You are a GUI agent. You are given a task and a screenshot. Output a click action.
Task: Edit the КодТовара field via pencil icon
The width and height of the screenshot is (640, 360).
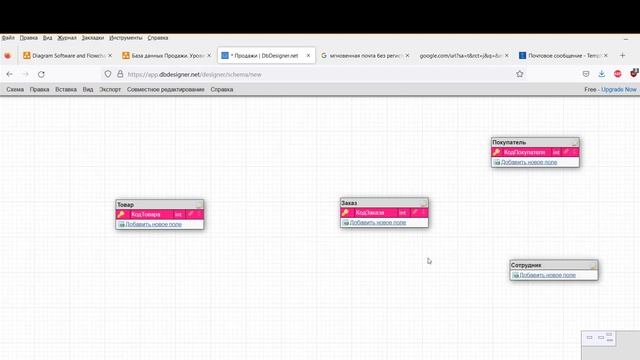point(191,214)
